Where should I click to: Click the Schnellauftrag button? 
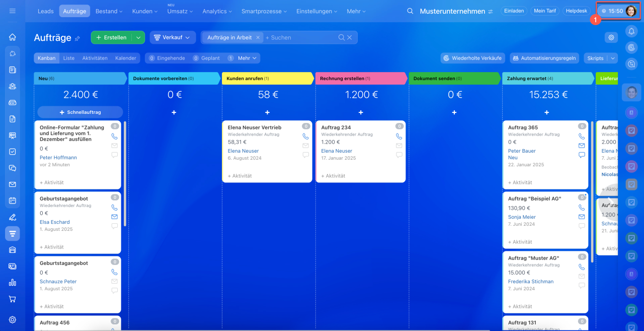[80, 112]
